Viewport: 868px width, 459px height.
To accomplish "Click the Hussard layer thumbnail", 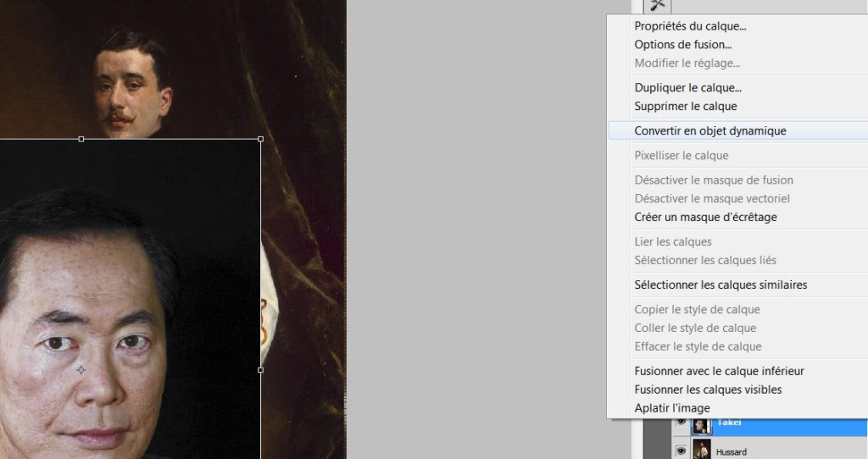I will [x=701, y=450].
